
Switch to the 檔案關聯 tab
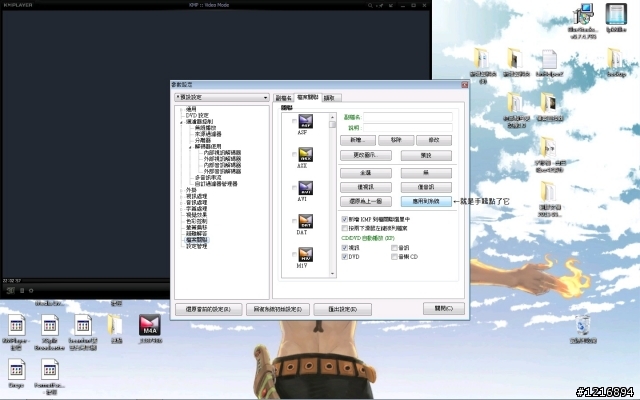(x=307, y=97)
